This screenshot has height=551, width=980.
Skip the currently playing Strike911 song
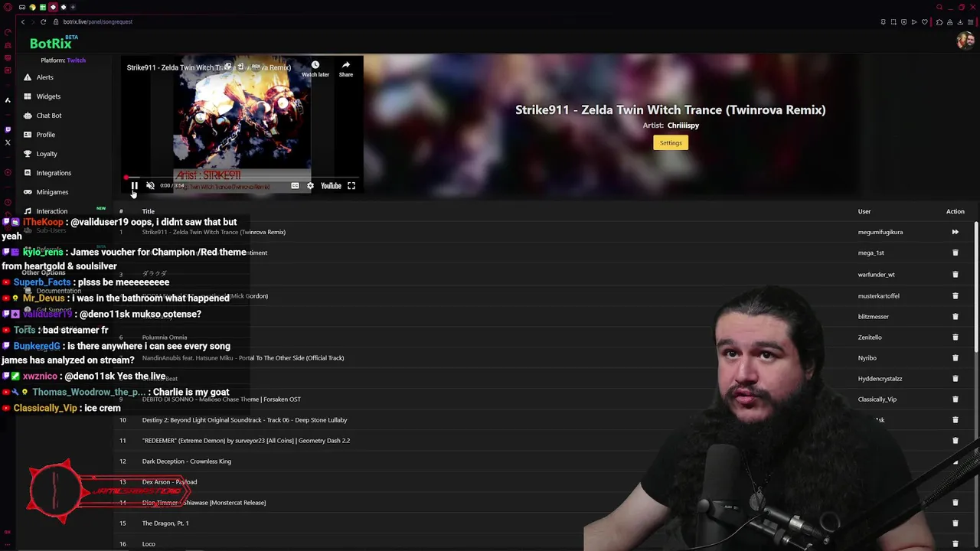tap(955, 232)
